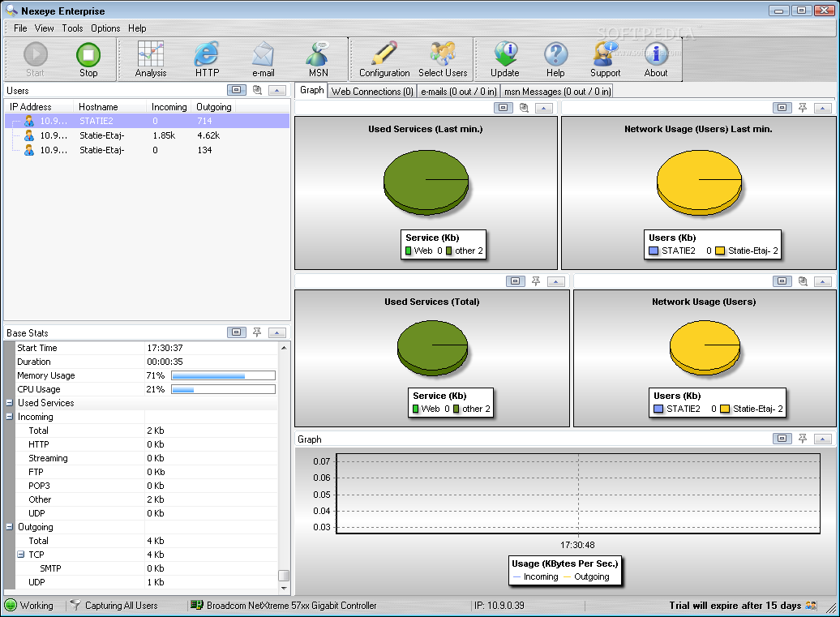Switch to the msn Messages tab
Image resolution: width=840 pixels, height=617 pixels.
pyautogui.click(x=557, y=92)
